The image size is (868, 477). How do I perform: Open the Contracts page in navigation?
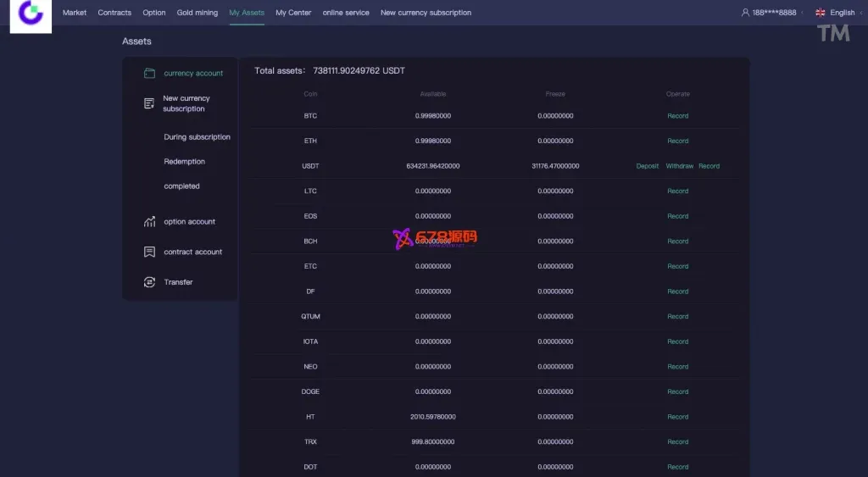(114, 13)
